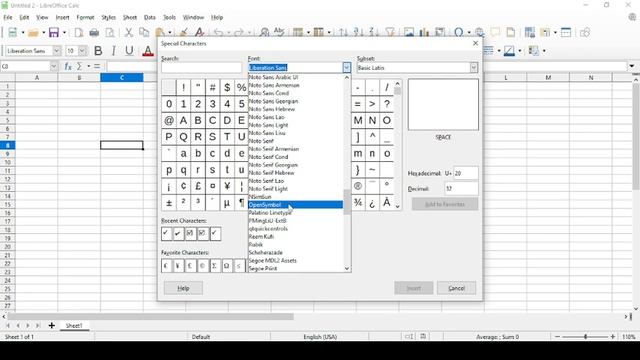The height and width of the screenshot is (360, 640).
Task: Click the Copy icon
Action: tap(144, 33)
